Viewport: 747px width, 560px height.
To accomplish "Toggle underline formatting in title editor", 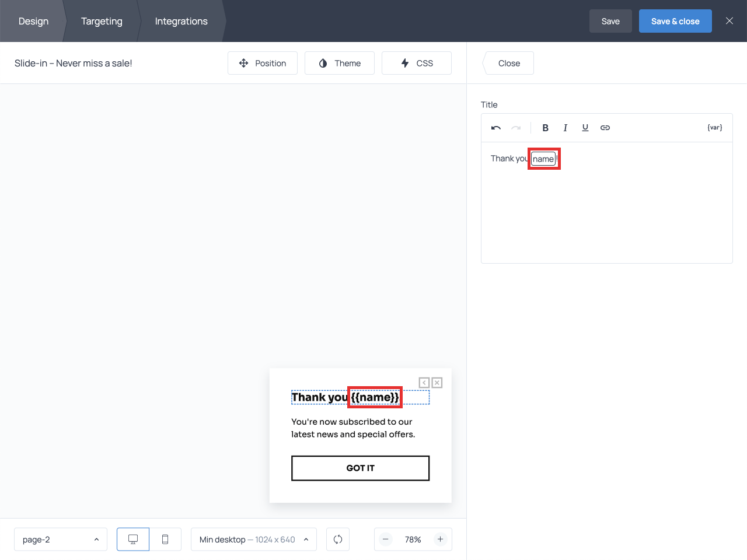I will [x=585, y=128].
